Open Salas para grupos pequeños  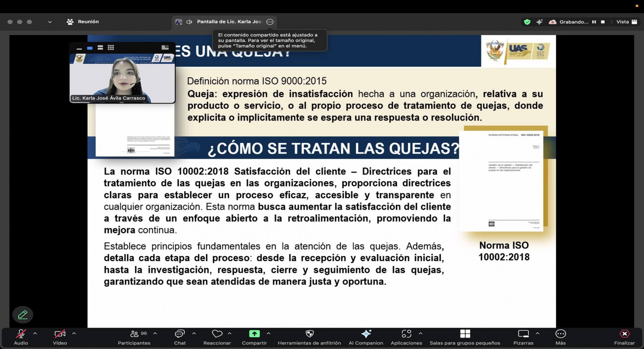tap(465, 337)
